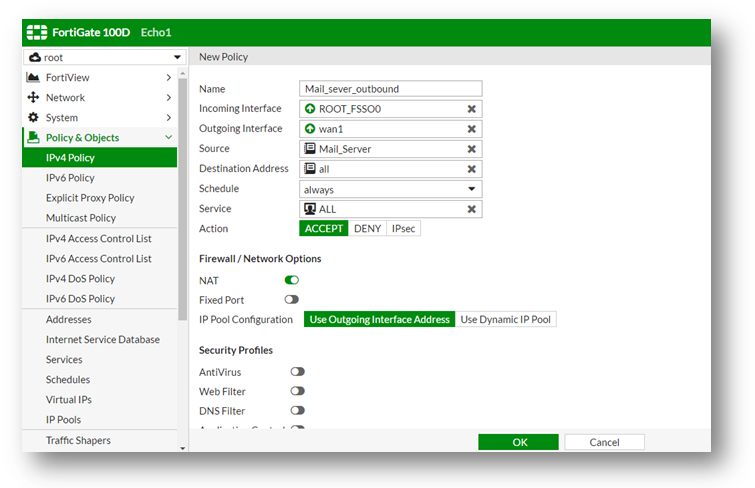Disable the NAT toggle
This screenshot has height=488, width=755.
pos(292,280)
